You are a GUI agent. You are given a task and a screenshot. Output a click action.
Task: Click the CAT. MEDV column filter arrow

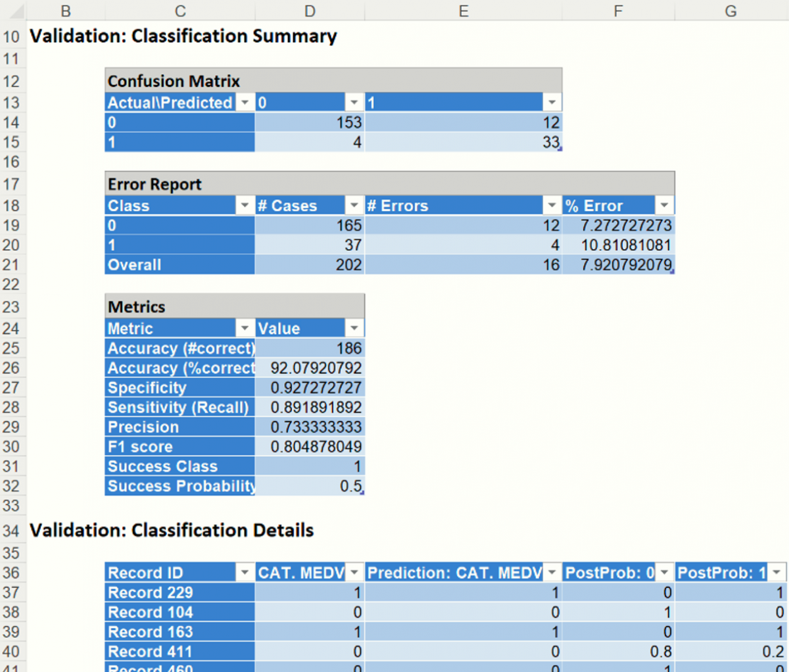tap(354, 573)
